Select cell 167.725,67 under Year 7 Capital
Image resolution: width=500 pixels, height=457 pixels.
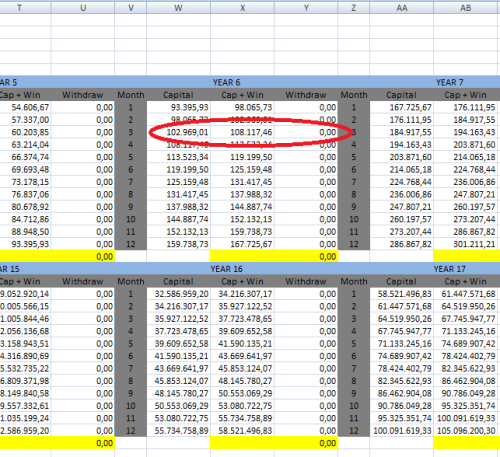[x=402, y=107]
